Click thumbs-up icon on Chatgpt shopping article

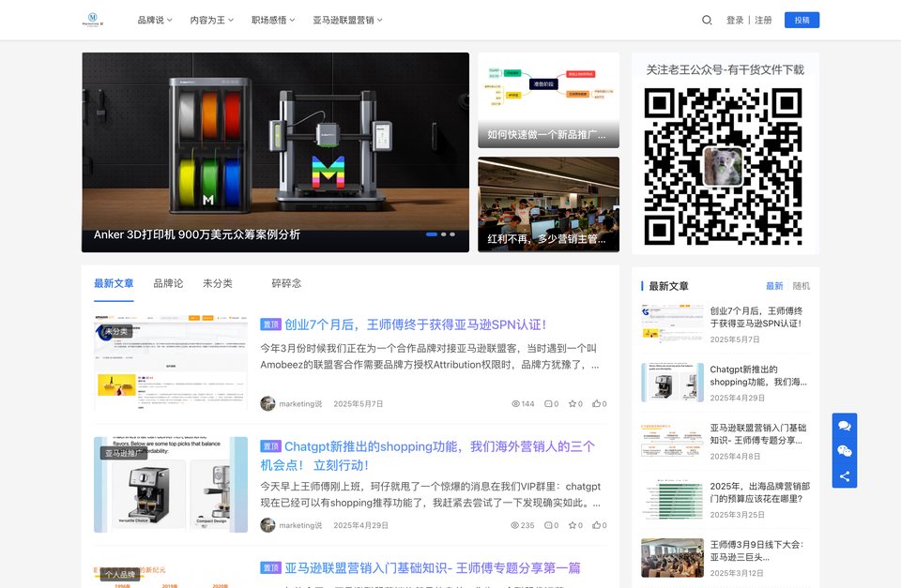(597, 525)
